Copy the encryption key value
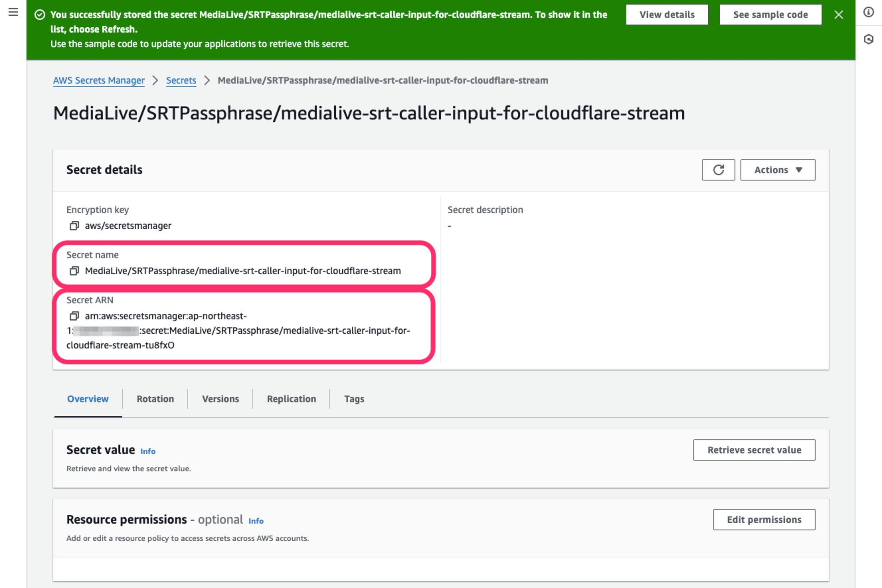Viewport: 882px width, 588px height. (x=74, y=226)
